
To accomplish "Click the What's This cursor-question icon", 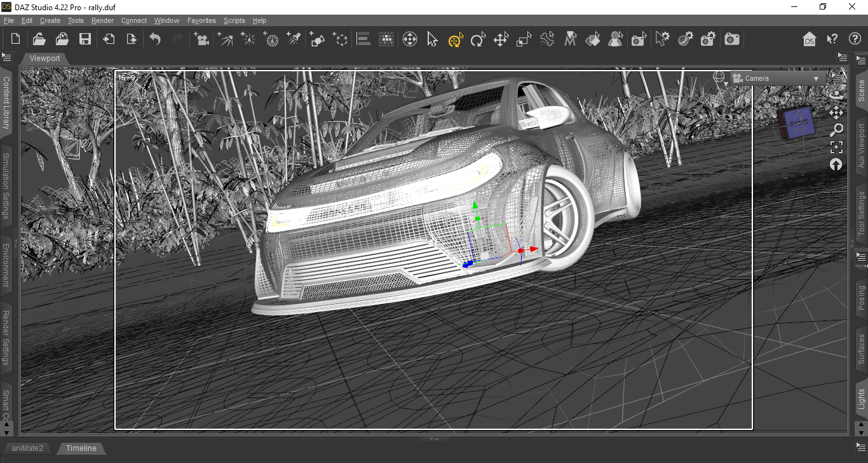I will coord(832,39).
